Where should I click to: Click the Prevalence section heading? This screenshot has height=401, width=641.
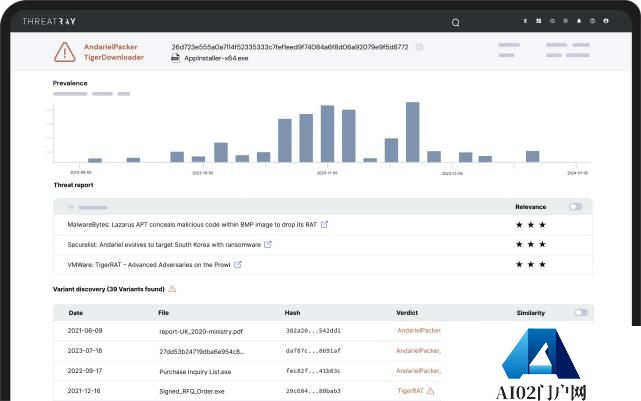pyautogui.click(x=70, y=83)
